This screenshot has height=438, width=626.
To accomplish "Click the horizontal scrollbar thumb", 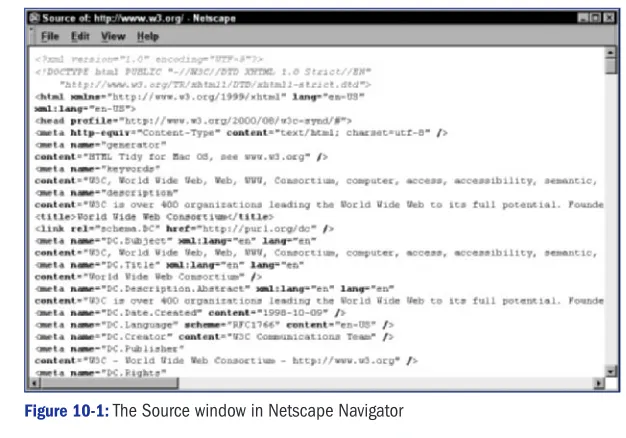I will coord(109,383).
